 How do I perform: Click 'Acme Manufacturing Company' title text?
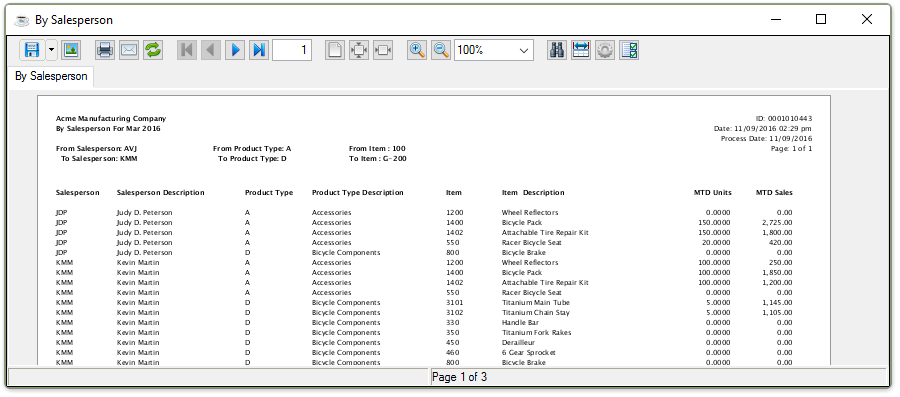(x=111, y=119)
